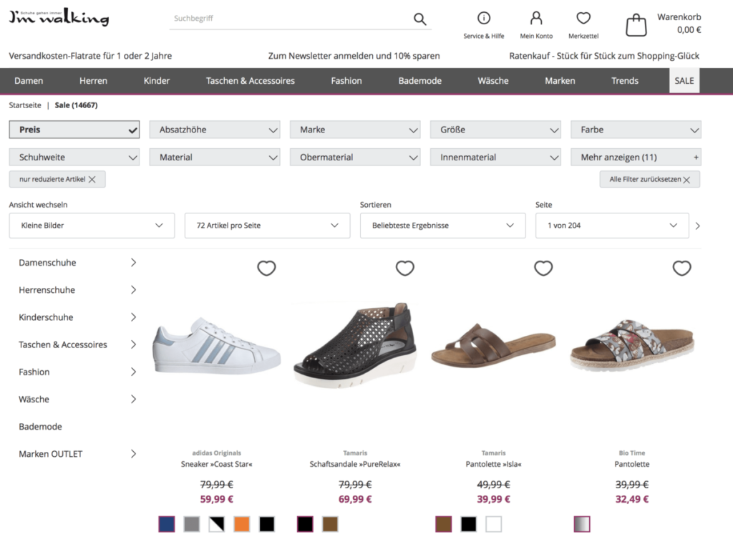The width and height of the screenshot is (733, 560).
Task: Open Mein Konto account icon
Action: coord(535,19)
